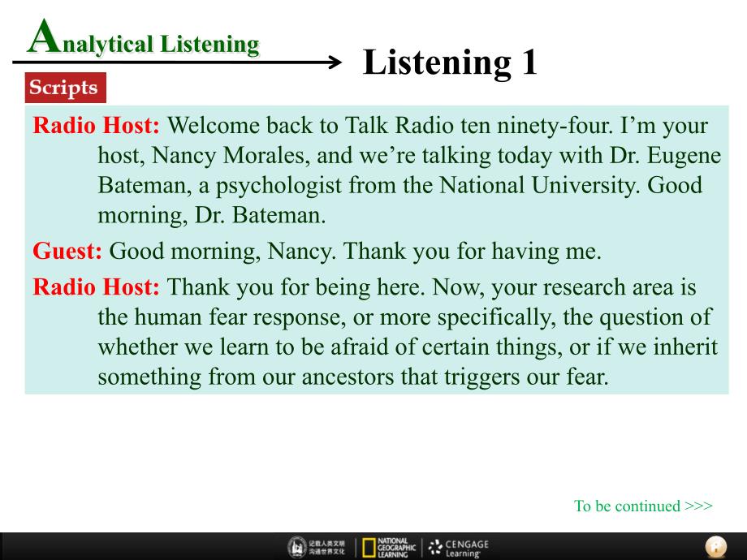Click the Cengage Learning logo
Image resolution: width=747 pixels, height=560 pixels.
point(459,547)
